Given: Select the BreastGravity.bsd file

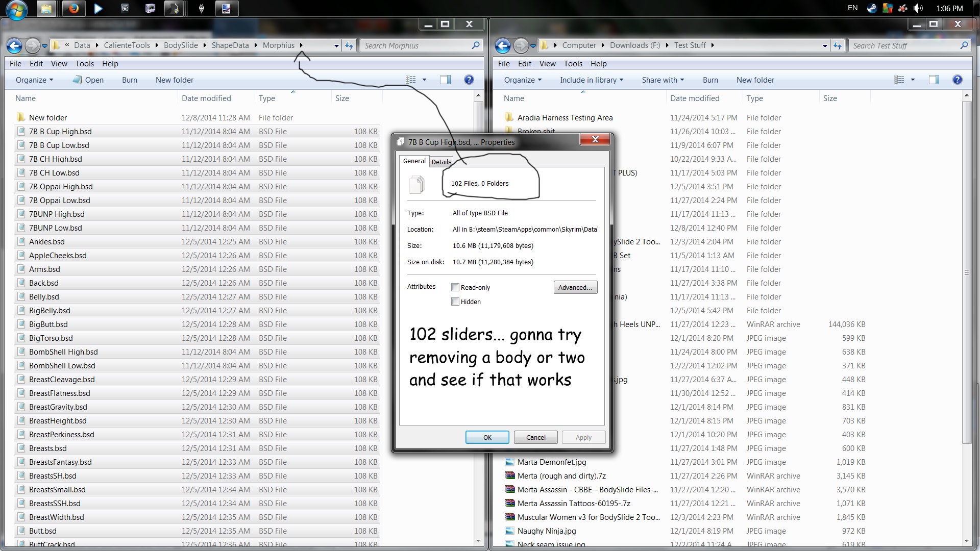Looking at the screenshot, I should click(x=58, y=407).
